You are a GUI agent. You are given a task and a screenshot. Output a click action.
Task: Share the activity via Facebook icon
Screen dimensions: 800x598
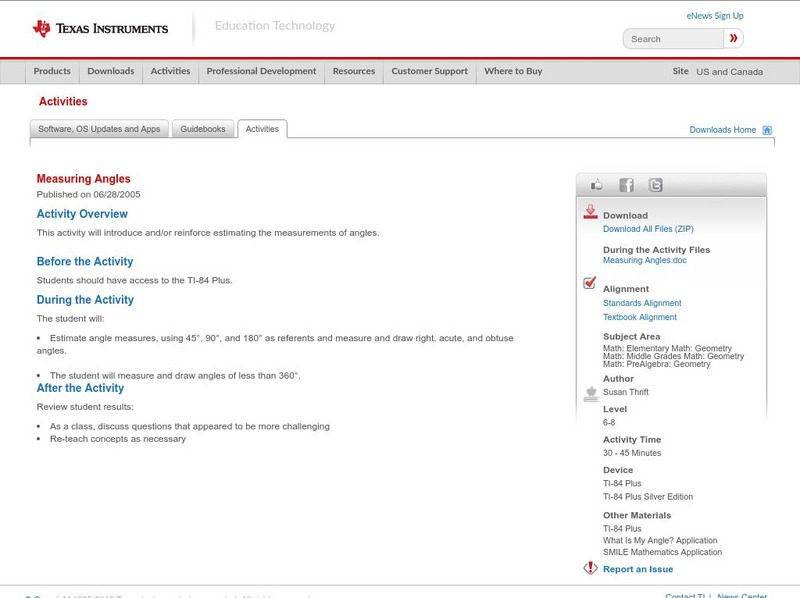click(x=626, y=185)
